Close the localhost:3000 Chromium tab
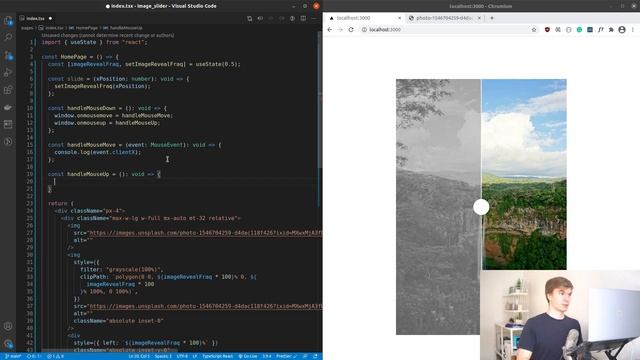640x360 pixels. tap(399, 18)
